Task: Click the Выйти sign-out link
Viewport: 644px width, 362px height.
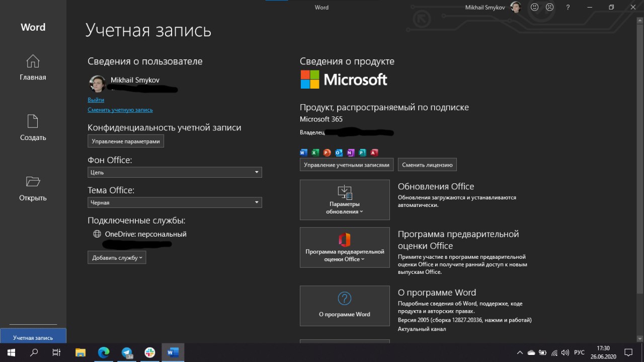Action: point(96,100)
